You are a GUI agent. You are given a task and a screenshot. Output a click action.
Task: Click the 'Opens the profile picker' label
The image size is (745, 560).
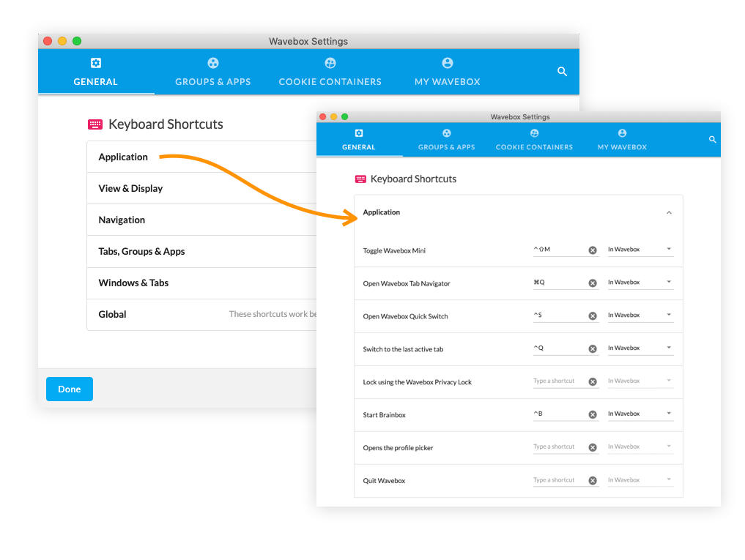[398, 448]
